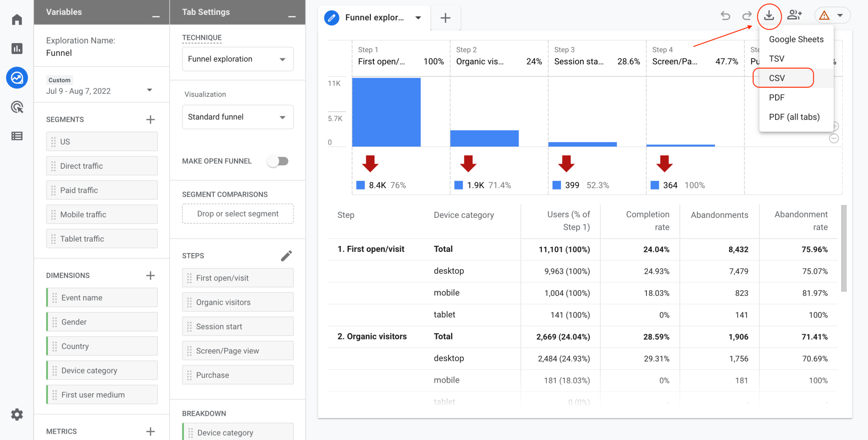Open the Explore section icon in left nav
The height and width of the screenshot is (440, 868).
17,78
